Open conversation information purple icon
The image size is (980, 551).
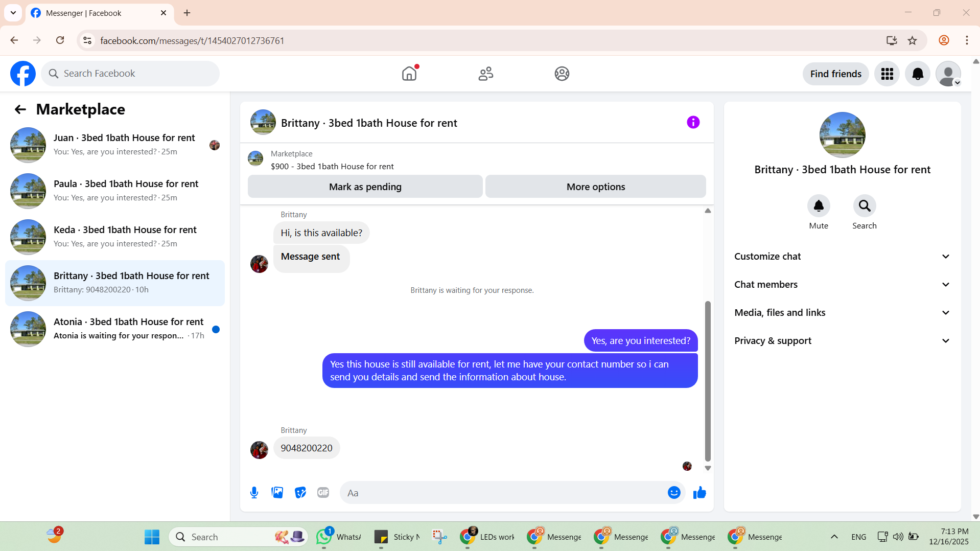click(693, 122)
